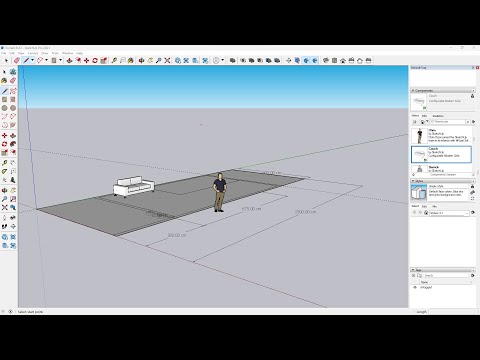Pick the Select arrow tool in top toolbar

(x=6, y=60)
